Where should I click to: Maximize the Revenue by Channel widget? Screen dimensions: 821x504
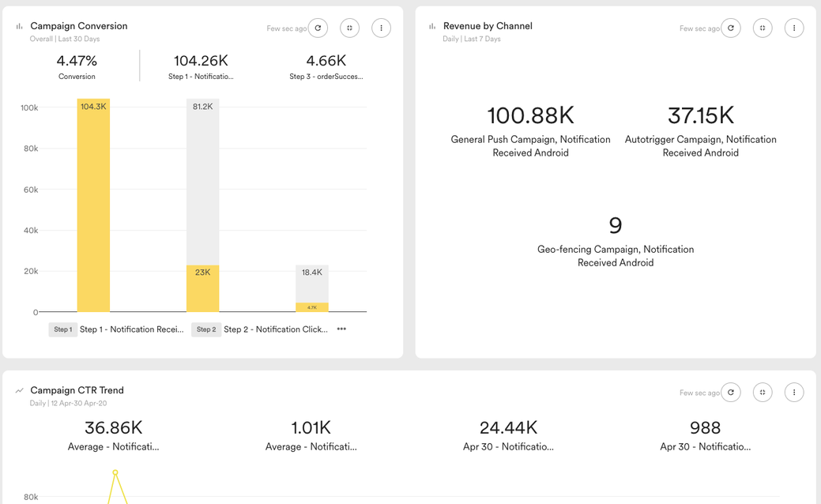click(763, 28)
